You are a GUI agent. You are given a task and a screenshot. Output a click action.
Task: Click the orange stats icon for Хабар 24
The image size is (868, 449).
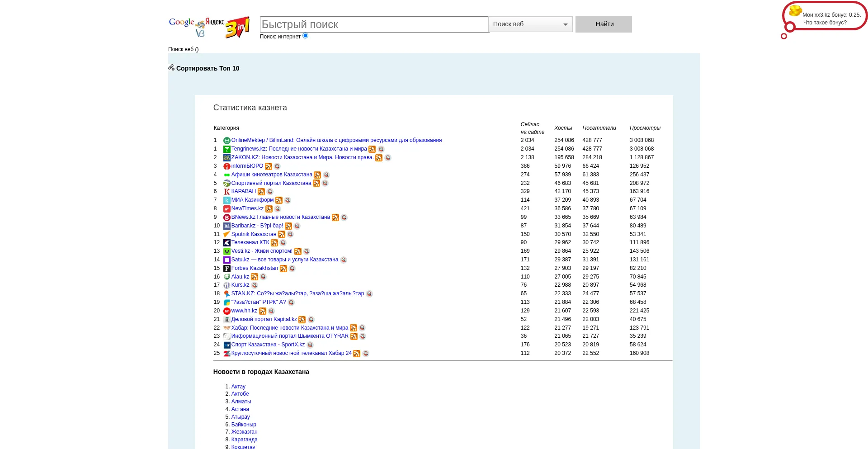point(357,354)
